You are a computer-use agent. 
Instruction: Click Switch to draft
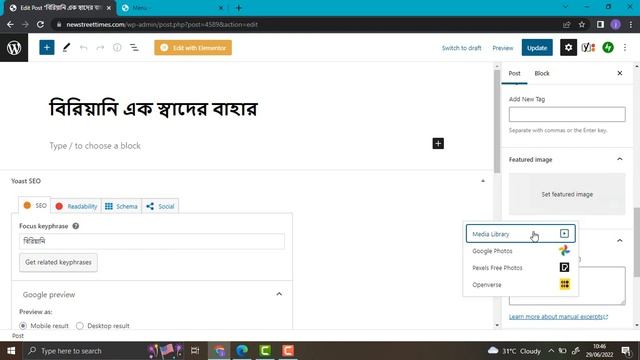[x=461, y=48]
